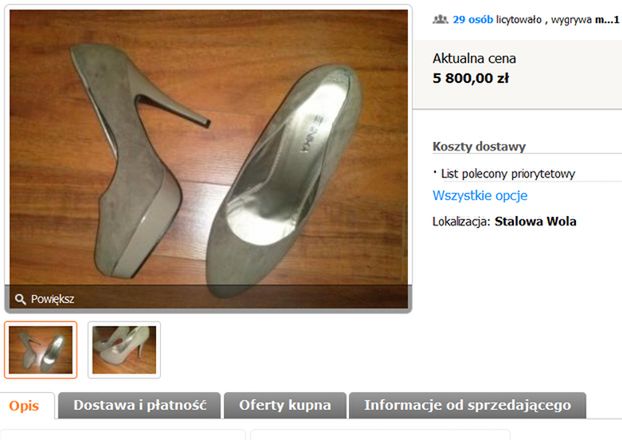Click the List polecony priorytetowy option

[x=508, y=174]
